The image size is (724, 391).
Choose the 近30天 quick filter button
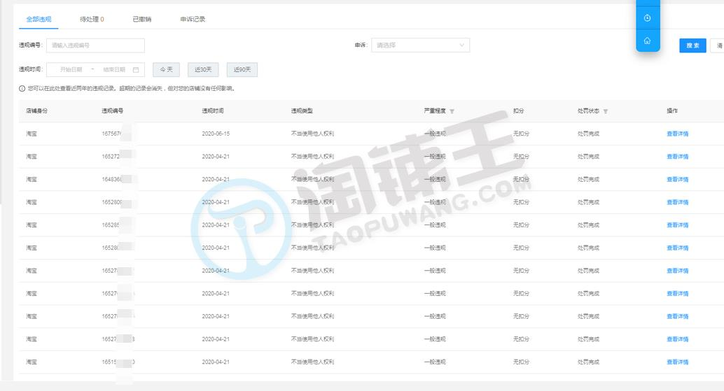pos(203,70)
